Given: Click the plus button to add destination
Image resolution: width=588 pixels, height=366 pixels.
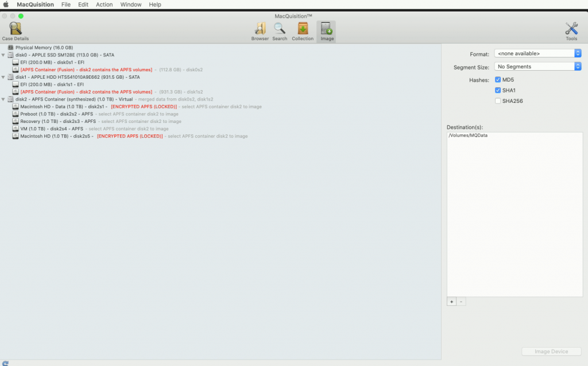Looking at the screenshot, I should 451,302.
